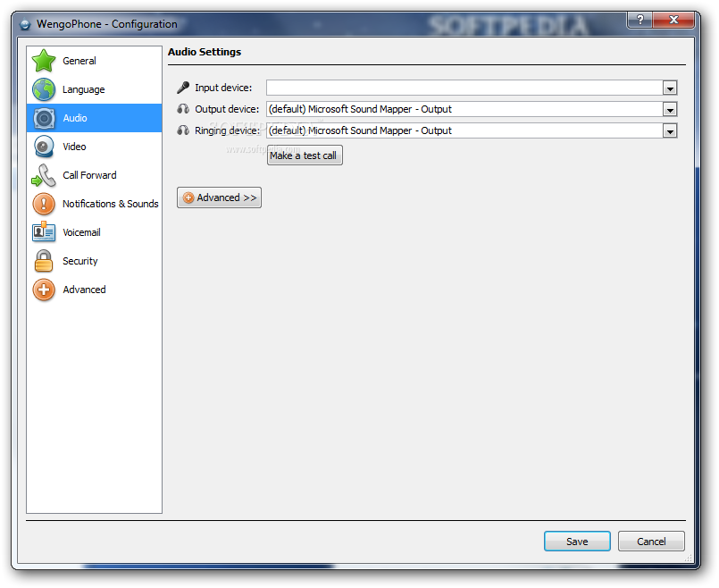Click the headphones icon beside Ringing device

click(183, 130)
